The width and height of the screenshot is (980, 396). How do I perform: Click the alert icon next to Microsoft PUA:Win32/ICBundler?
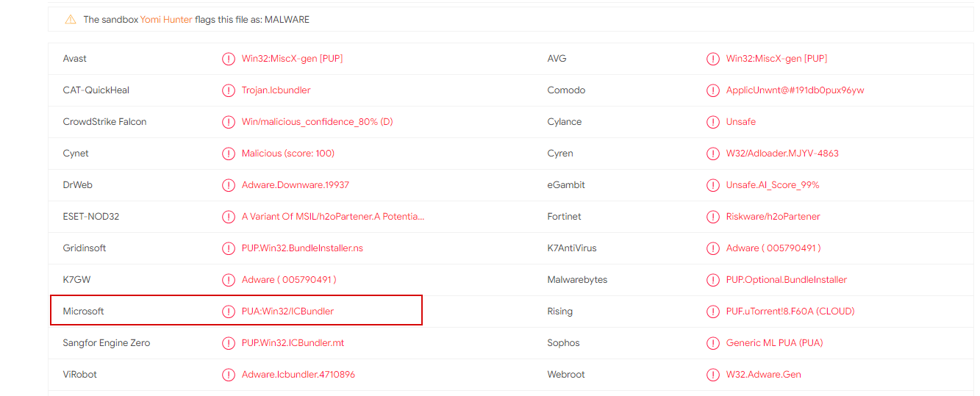[229, 312]
